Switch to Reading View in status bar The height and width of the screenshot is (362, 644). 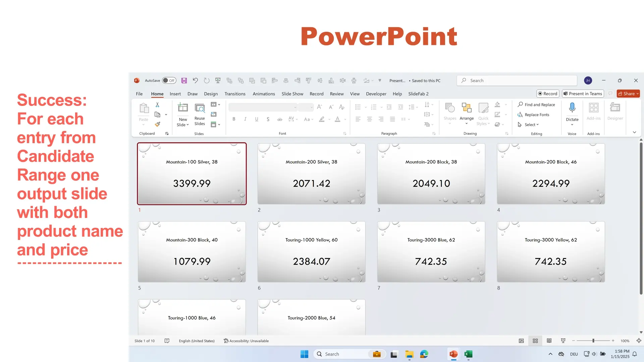tap(549, 341)
